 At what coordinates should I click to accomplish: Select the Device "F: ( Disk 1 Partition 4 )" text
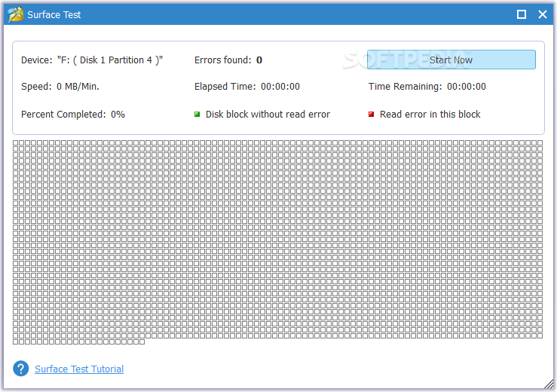click(x=92, y=60)
